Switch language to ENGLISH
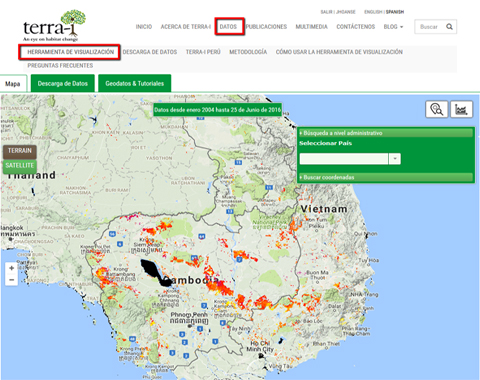The width and height of the screenshot is (480, 380). coord(373,12)
